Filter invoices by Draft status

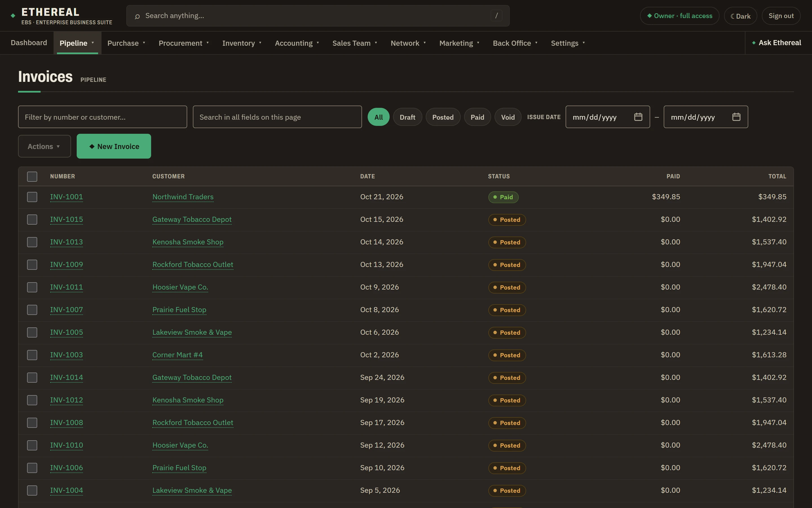[x=407, y=117]
